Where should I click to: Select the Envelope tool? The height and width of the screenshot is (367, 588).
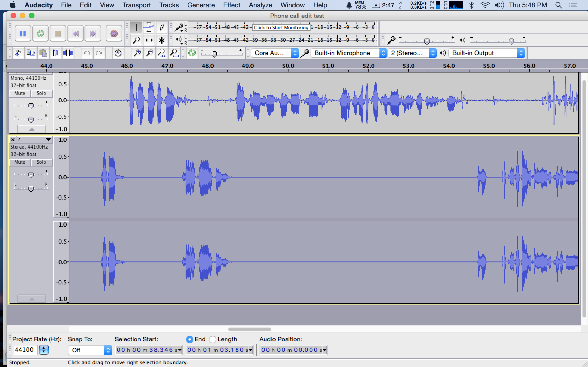(149, 27)
